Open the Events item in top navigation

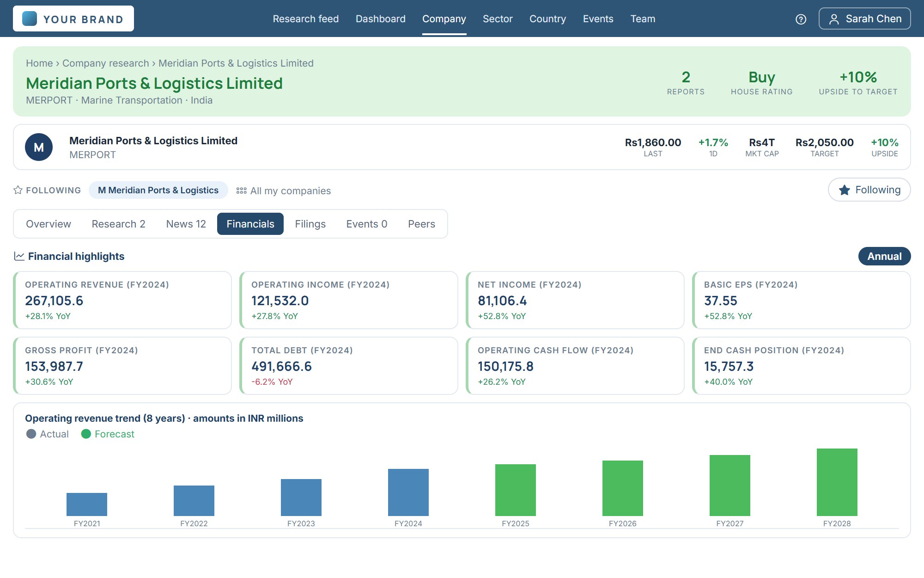pyautogui.click(x=598, y=19)
